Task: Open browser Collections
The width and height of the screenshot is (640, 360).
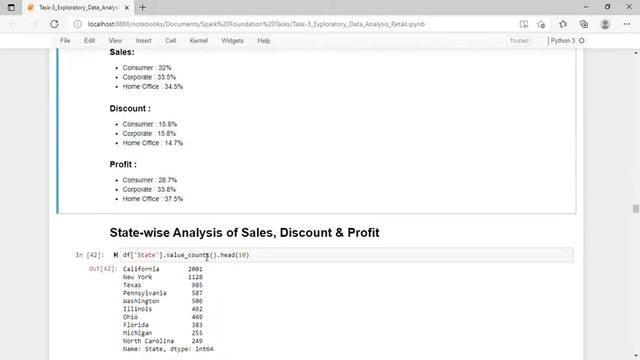Action: (x=584, y=24)
